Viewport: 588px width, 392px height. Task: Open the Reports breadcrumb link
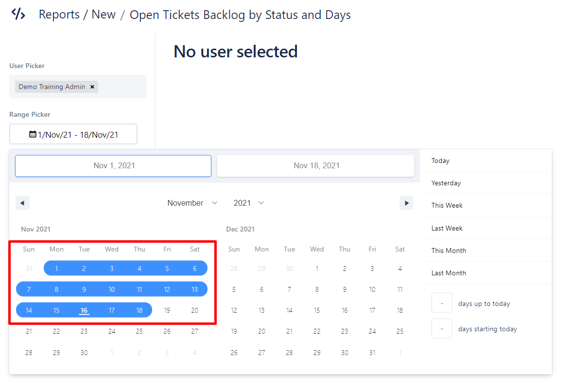(x=59, y=15)
